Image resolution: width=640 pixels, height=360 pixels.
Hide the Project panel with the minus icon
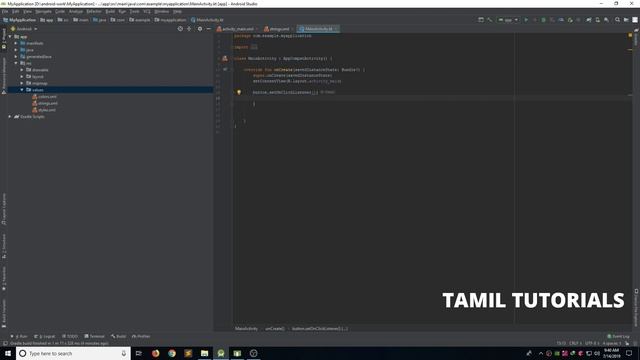[x=209, y=29]
